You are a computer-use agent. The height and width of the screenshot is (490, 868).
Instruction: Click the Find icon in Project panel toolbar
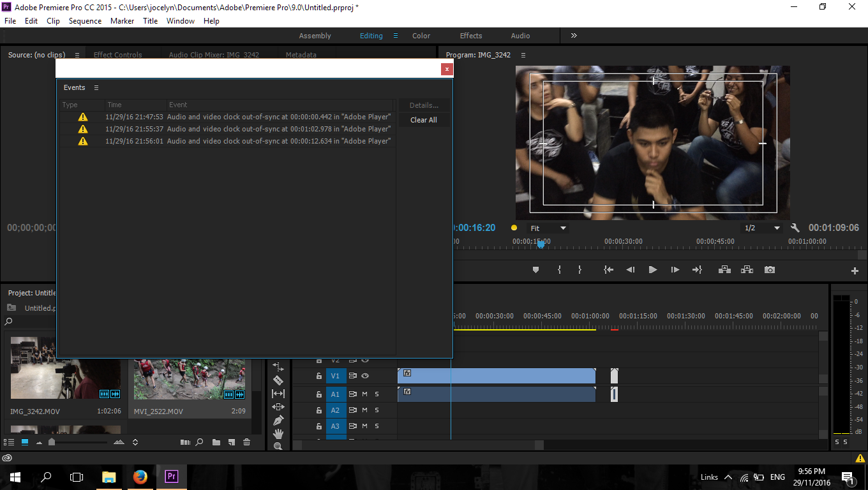click(200, 442)
